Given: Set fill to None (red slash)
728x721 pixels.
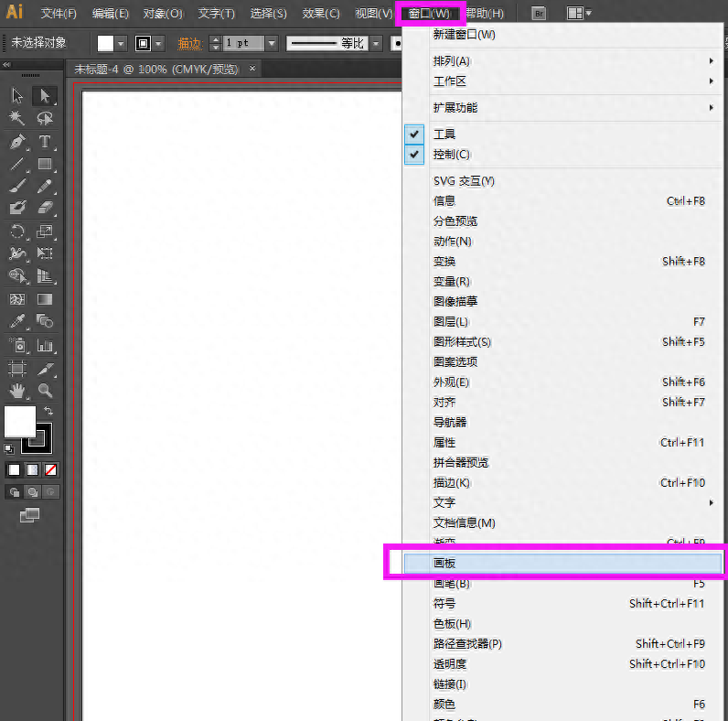Looking at the screenshot, I should pos(50,469).
